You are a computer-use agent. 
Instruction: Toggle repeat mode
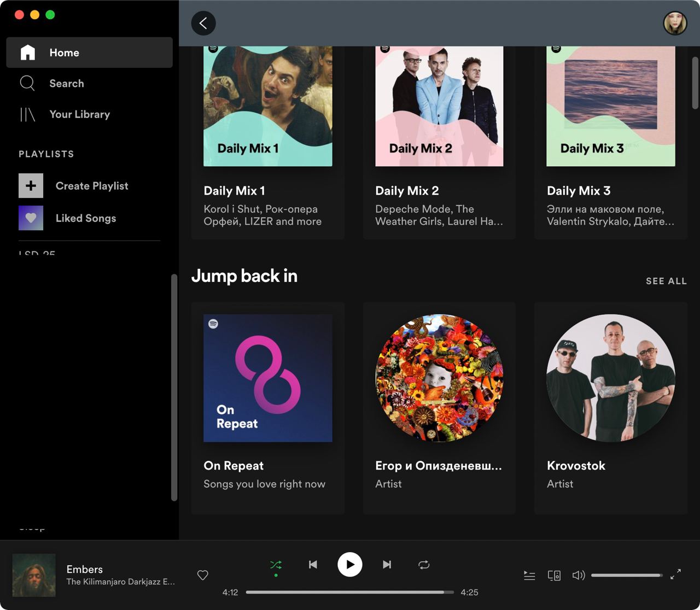[x=424, y=565]
